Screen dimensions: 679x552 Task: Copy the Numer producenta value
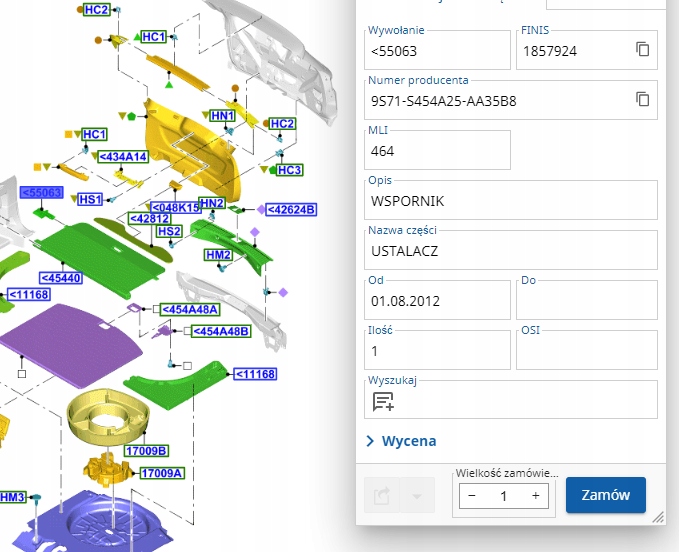(643, 99)
